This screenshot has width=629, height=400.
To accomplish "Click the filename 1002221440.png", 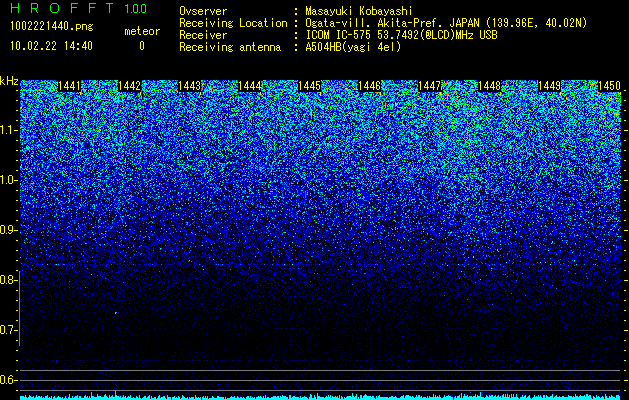I will point(52,26).
